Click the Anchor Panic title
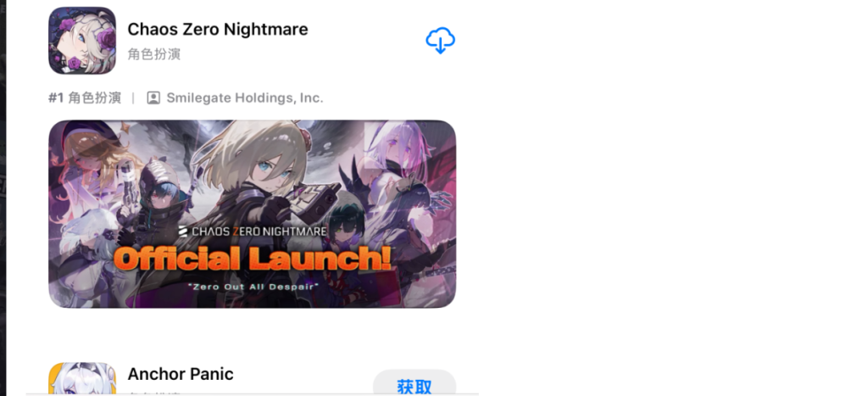The width and height of the screenshot is (868, 396). (181, 374)
